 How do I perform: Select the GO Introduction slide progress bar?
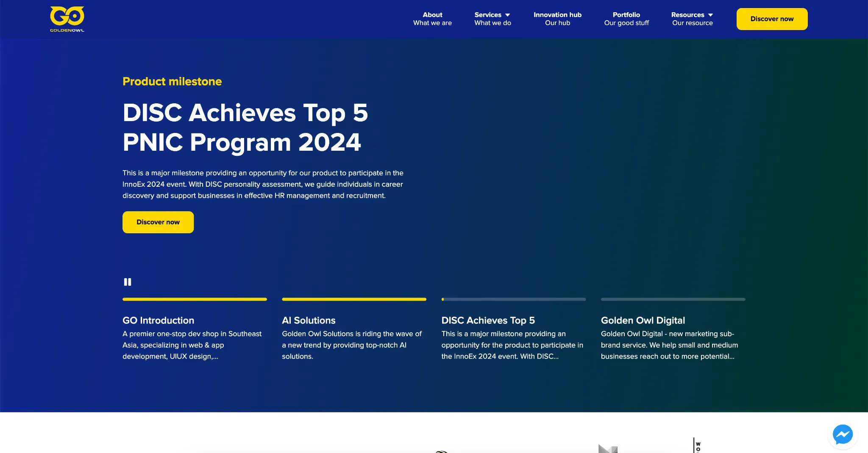tap(195, 299)
